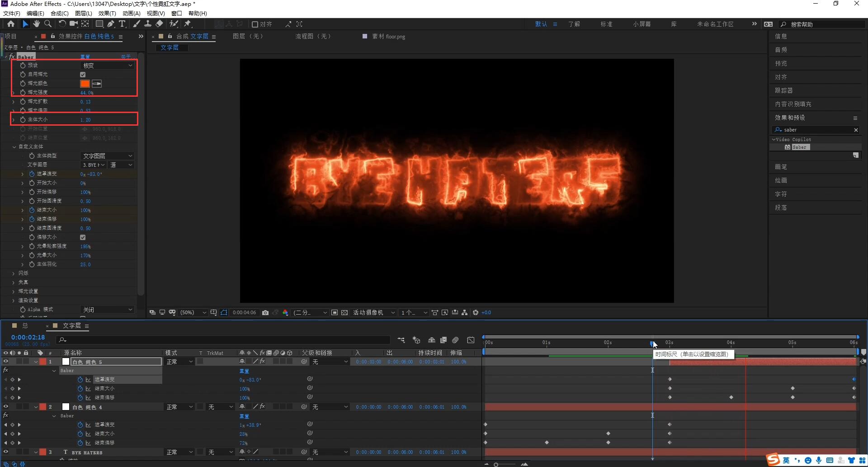Select the Rectangle shape tool

[99, 24]
